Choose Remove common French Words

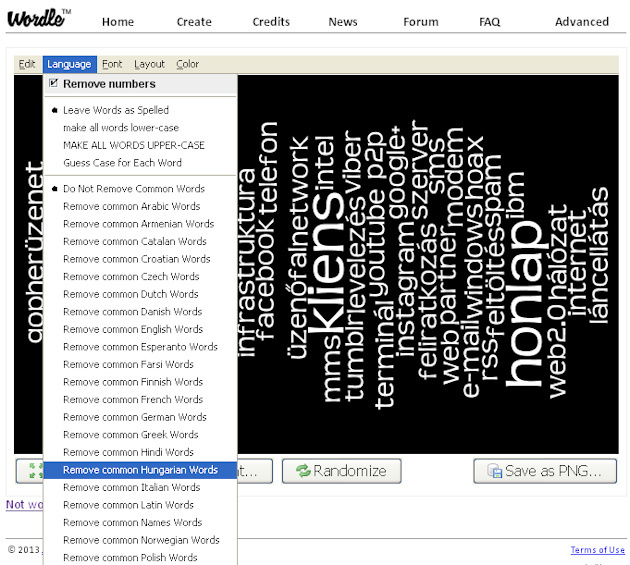click(x=140, y=400)
